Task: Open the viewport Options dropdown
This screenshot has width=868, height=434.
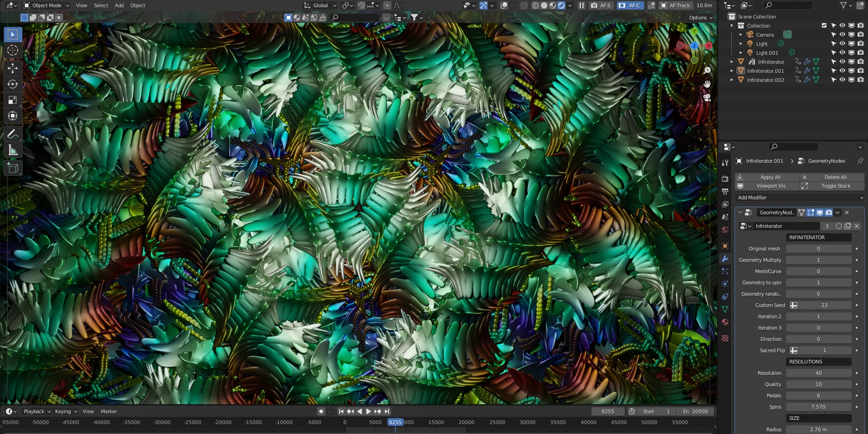Action: tap(700, 17)
